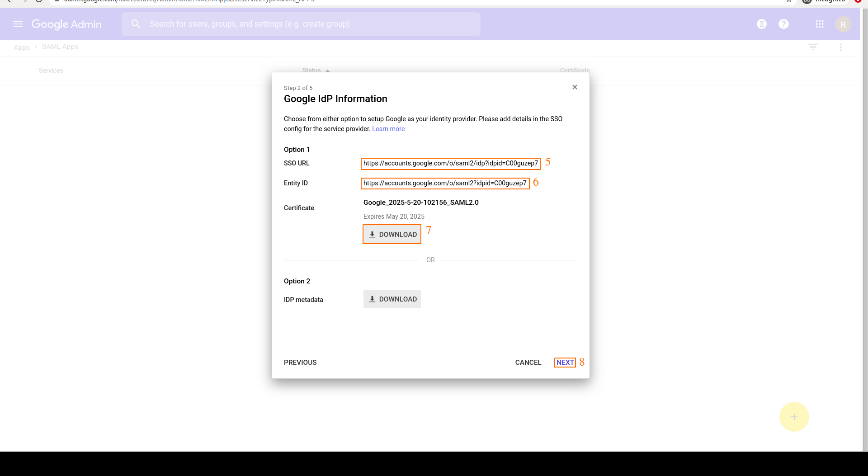Open the three-dot more options menu
This screenshot has height=476, width=868.
841,47
